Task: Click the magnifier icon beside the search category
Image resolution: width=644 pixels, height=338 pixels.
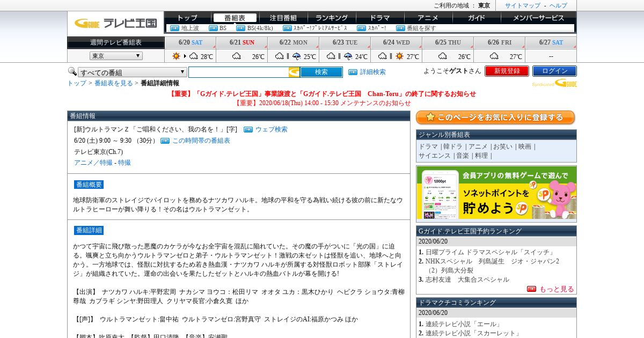Action: [x=72, y=71]
